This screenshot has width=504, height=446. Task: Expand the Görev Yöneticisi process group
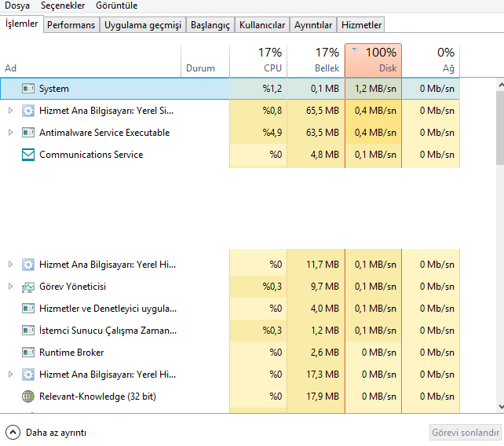(x=11, y=287)
